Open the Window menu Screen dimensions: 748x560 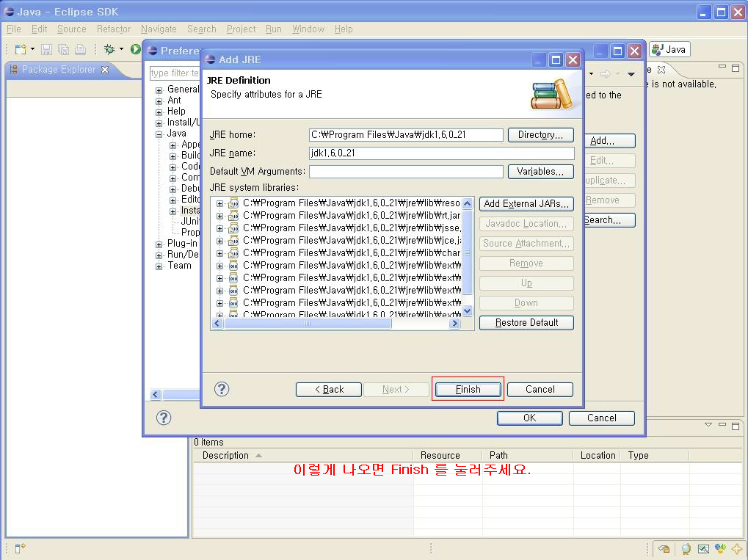click(x=308, y=29)
